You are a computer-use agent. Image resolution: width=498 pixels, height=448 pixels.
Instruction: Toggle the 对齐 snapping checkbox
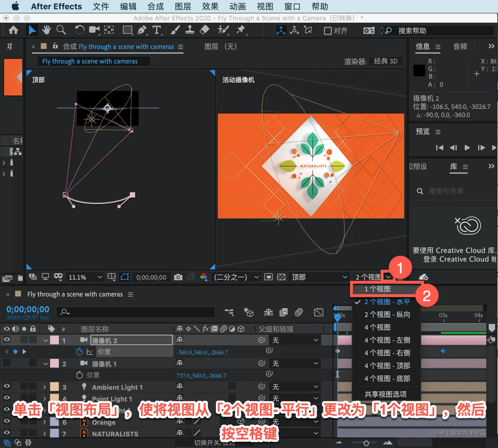pos(328,31)
